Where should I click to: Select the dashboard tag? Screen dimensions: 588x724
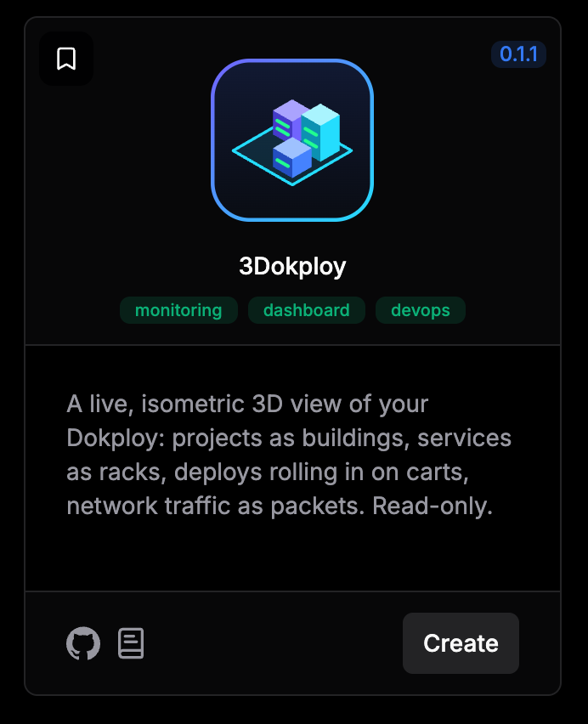point(307,310)
